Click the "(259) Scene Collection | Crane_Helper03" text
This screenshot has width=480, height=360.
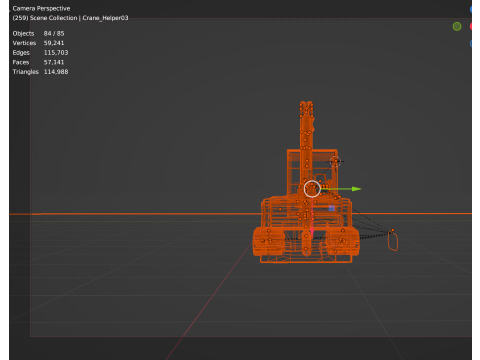(x=70, y=18)
